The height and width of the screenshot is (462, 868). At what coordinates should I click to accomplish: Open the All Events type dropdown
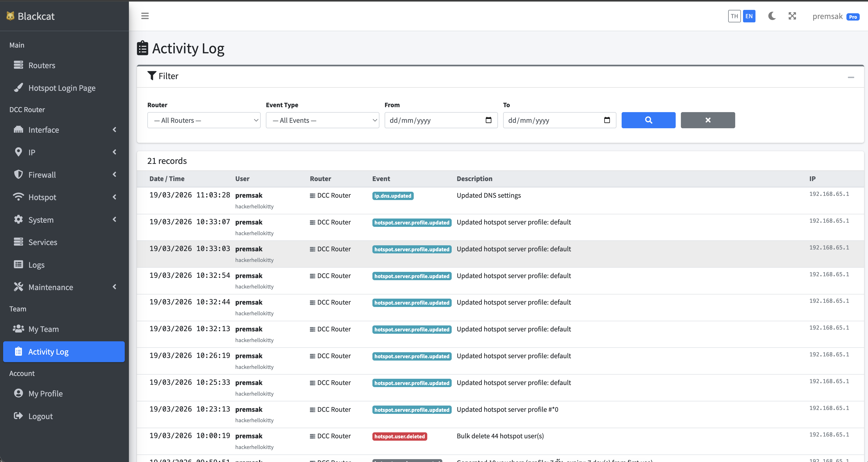pos(323,120)
